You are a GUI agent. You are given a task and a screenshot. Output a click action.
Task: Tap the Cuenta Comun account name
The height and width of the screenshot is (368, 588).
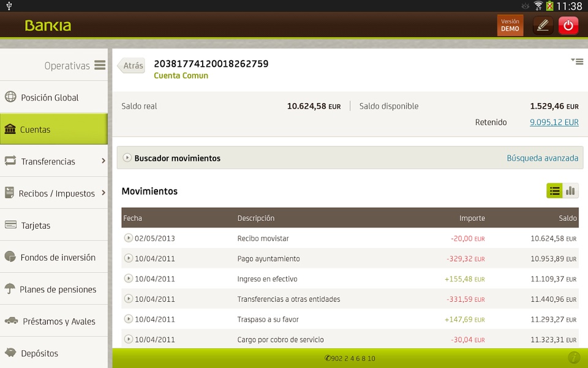pyautogui.click(x=181, y=75)
